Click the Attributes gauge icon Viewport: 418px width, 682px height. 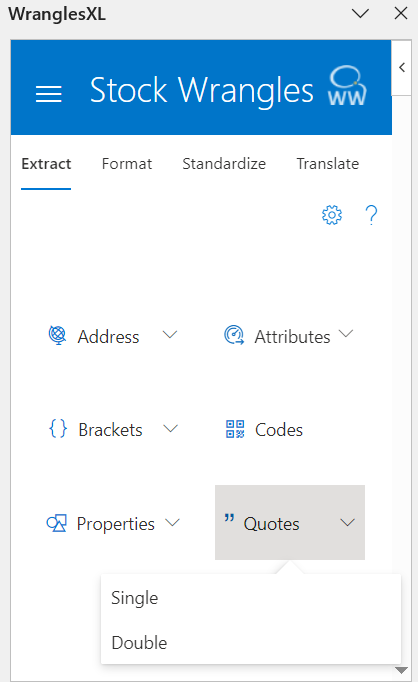click(x=234, y=335)
